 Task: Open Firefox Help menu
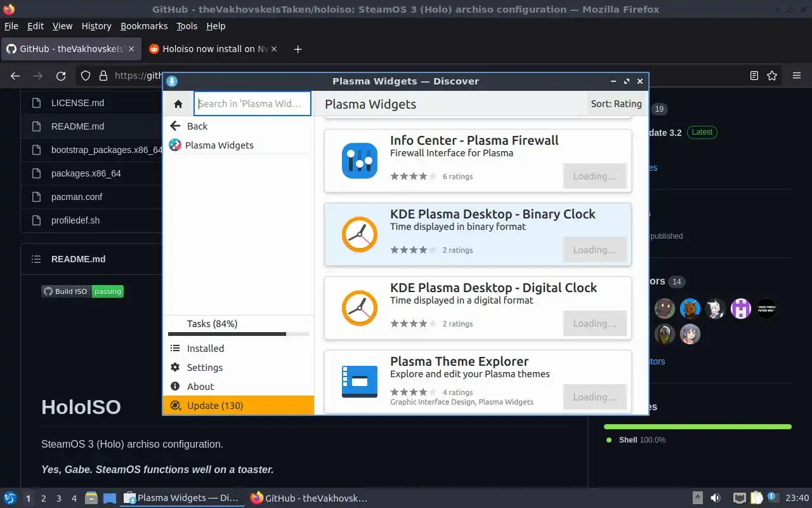point(216,26)
